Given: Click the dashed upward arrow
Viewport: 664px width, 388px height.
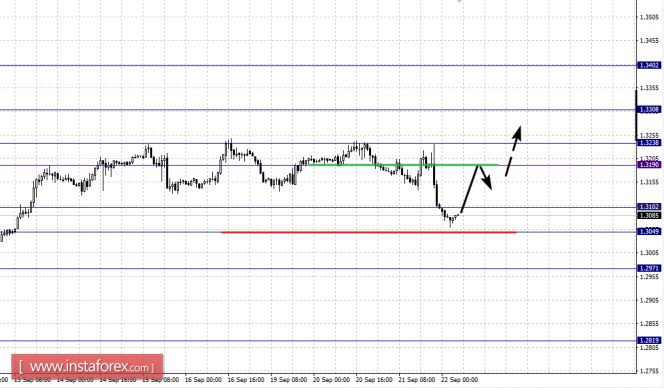Looking at the screenshot, I should click(x=513, y=151).
